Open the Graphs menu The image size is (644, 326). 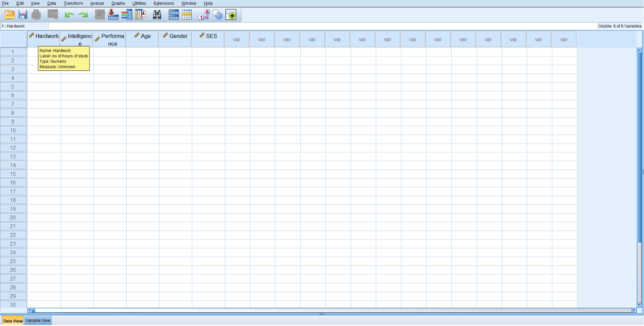pyautogui.click(x=118, y=3)
